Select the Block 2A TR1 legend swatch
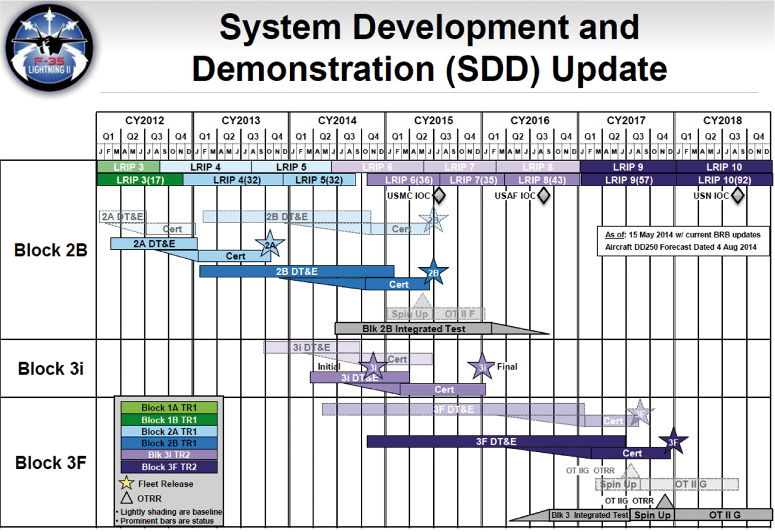 coord(169,431)
